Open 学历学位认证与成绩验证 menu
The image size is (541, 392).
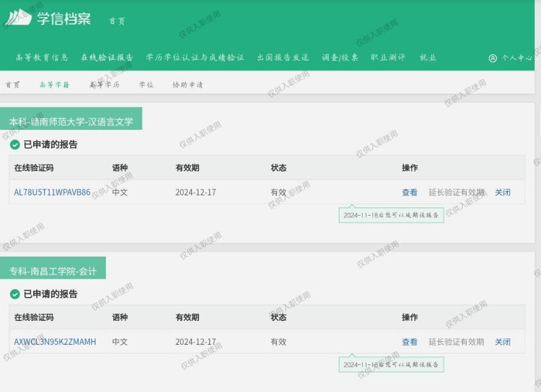195,58
